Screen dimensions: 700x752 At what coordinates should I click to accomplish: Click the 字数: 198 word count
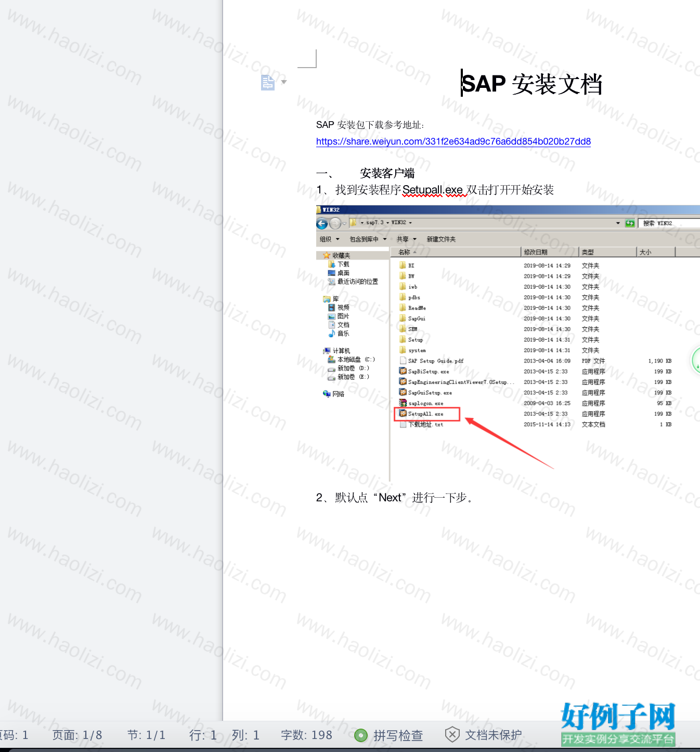coord(306,735)
